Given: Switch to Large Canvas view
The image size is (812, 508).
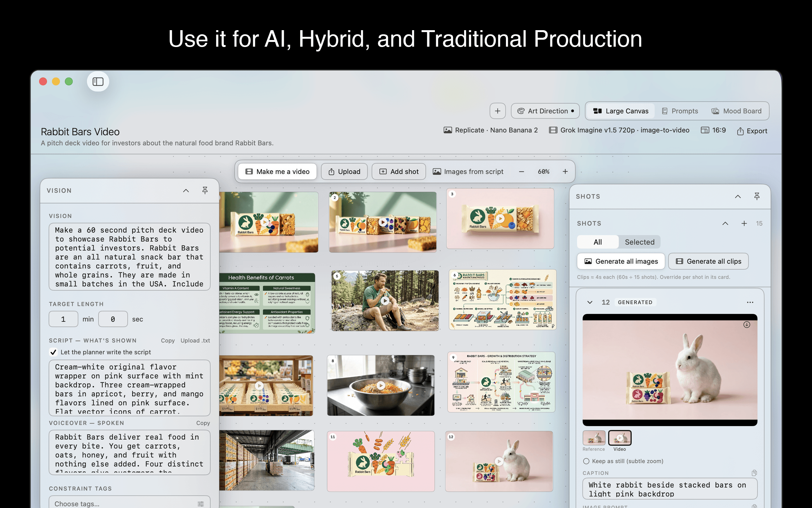Looking at the screenshot, I should tap(620, 111).
